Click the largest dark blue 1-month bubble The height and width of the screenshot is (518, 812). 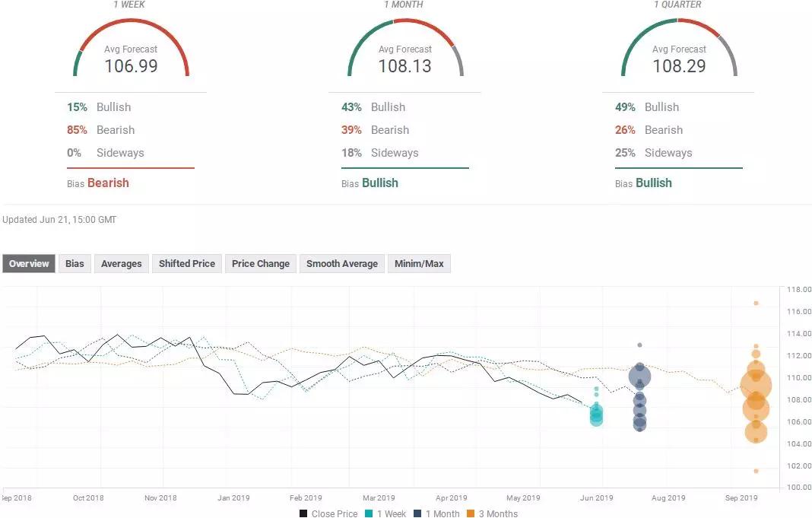coord(640,376)
